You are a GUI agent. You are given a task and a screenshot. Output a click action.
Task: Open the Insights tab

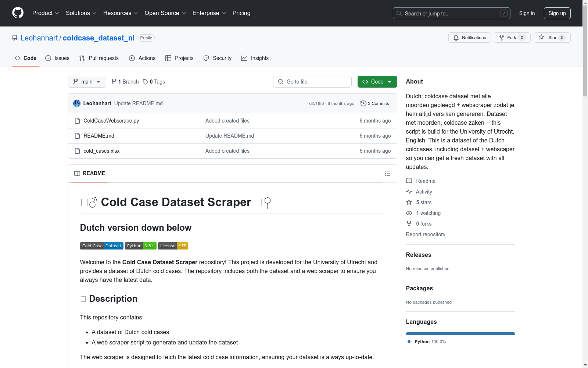pyautogui.click(x=255, y=58)
